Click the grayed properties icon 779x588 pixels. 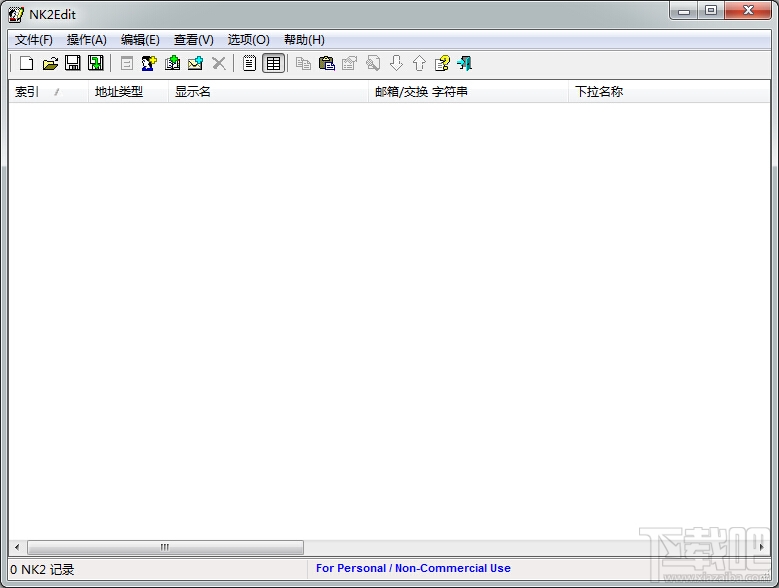(x=349, y=63)
